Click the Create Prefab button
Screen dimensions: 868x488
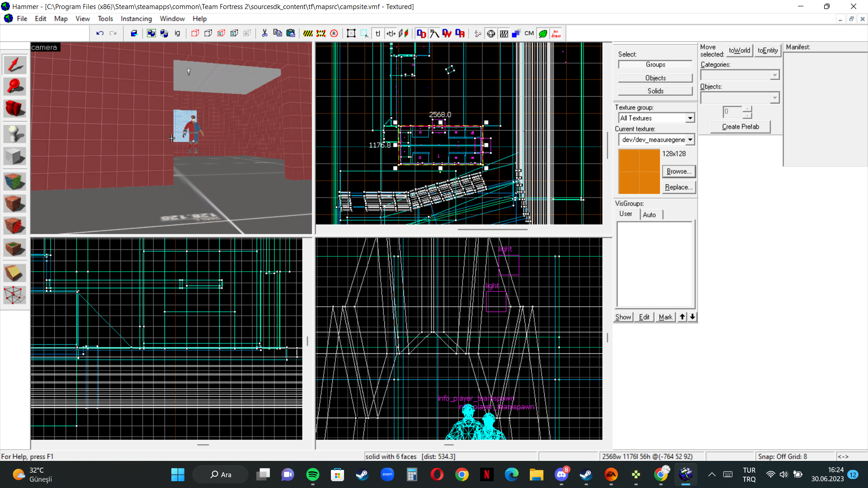(740, 127)
